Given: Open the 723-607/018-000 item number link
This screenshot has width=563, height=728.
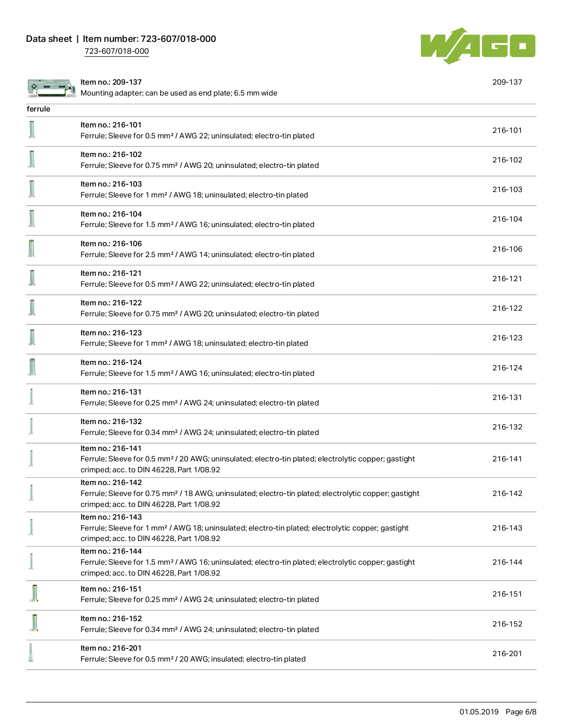Looking at the screenshot, I should 117,51.
